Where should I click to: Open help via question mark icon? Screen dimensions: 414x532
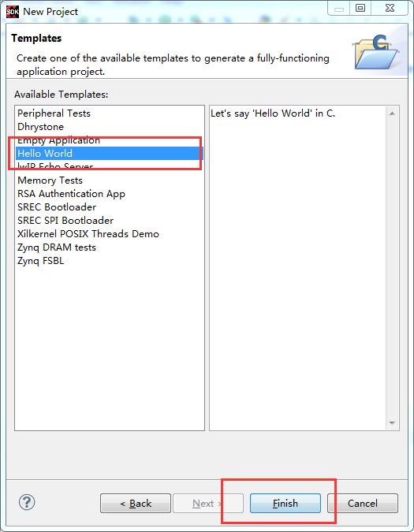pyautogui.click(x=27, y=502)
